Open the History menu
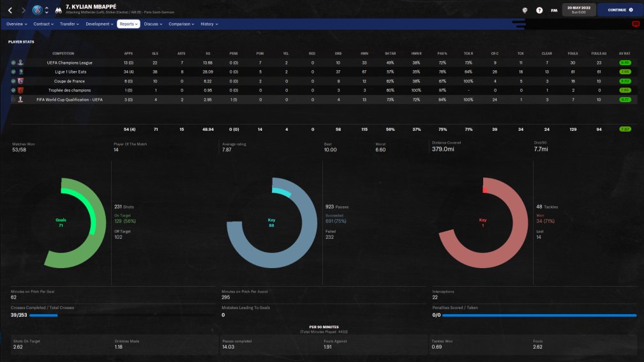The image size is (644, 362). point(209,24)
